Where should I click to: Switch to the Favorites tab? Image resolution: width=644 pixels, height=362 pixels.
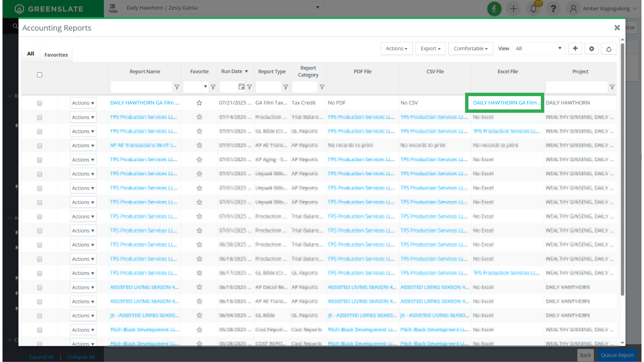(56, 55)
